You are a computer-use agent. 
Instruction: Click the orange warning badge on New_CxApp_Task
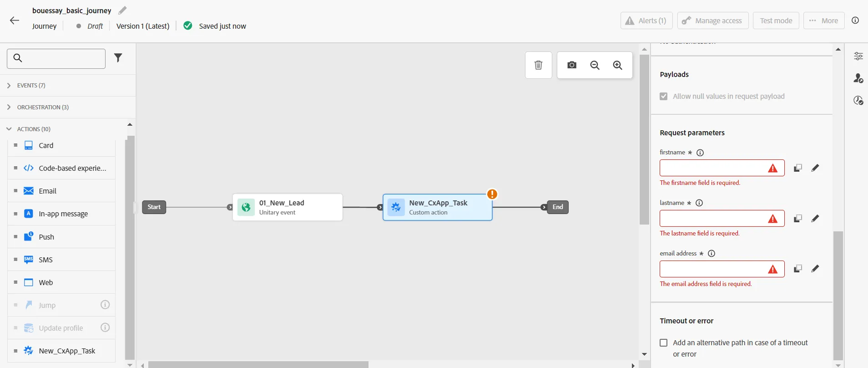click(492, 194)
